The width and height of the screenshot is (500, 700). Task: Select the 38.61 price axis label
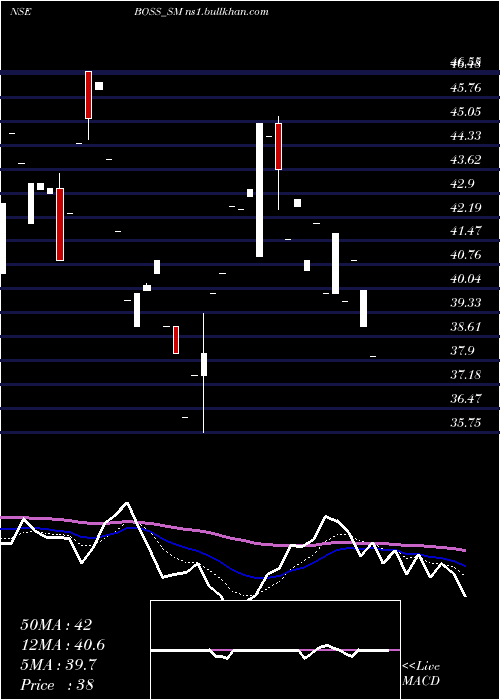[466, 327]
